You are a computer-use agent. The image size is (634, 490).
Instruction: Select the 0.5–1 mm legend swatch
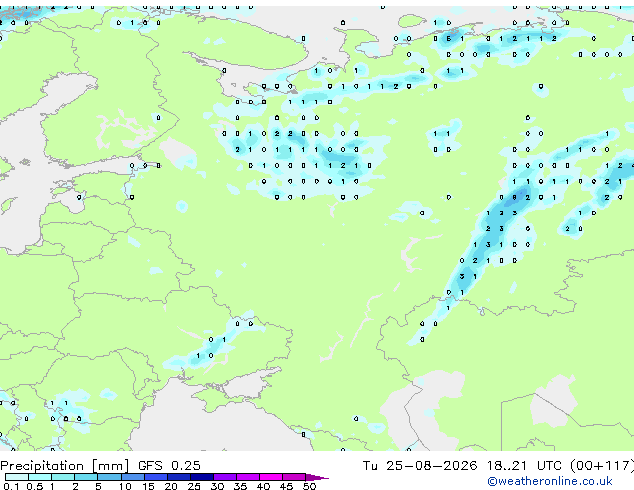[40, 477]
